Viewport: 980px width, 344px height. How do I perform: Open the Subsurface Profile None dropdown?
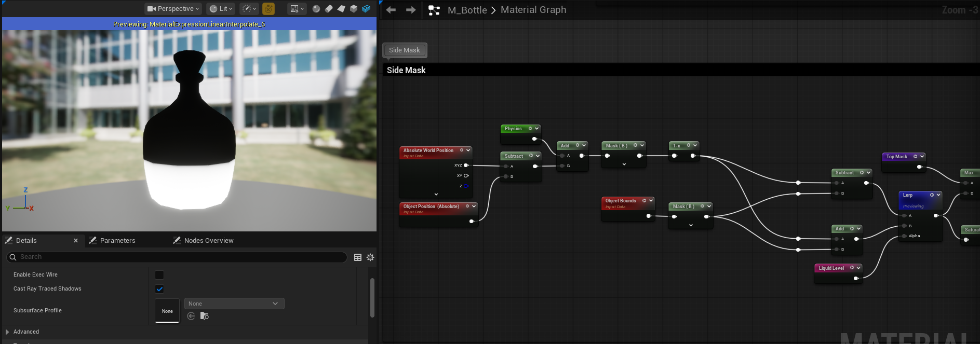coord(234,304)
